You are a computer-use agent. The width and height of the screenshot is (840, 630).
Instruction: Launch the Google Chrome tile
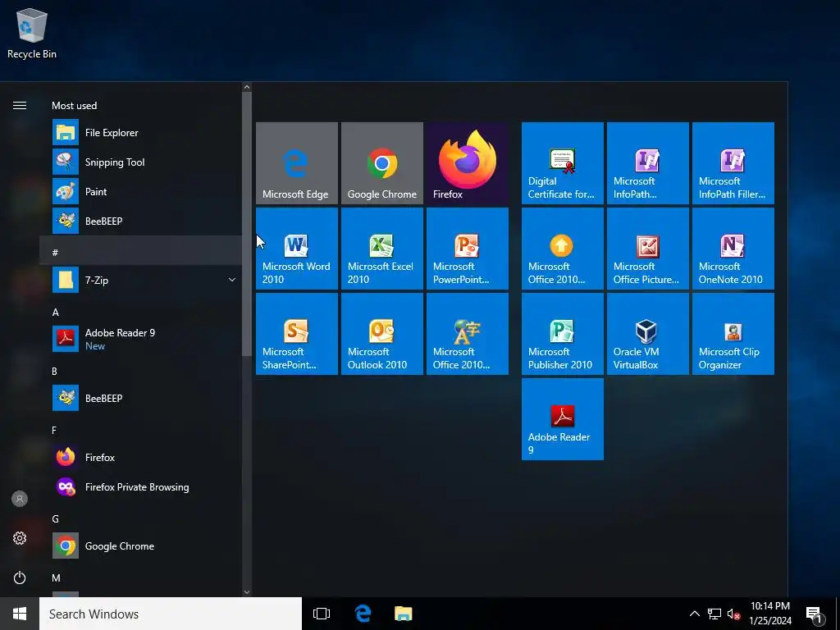(x=382, y=163)
